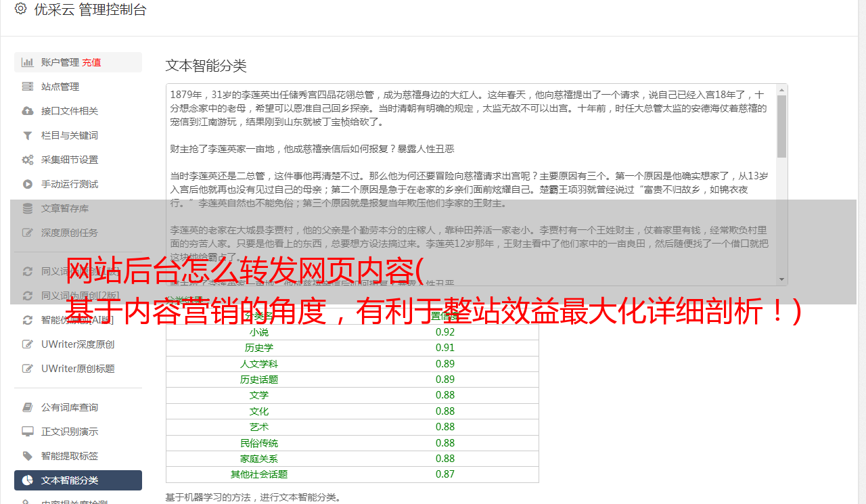
Task: Click the book icon for 公有词库查询
Action: point(28,407)
